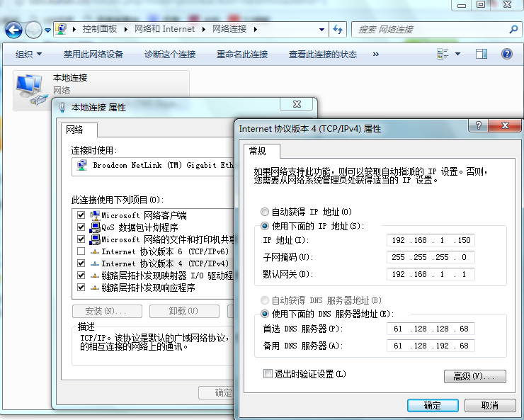
Task: Close the 本地连接 属性 dialog
Action: pos(297,104)
